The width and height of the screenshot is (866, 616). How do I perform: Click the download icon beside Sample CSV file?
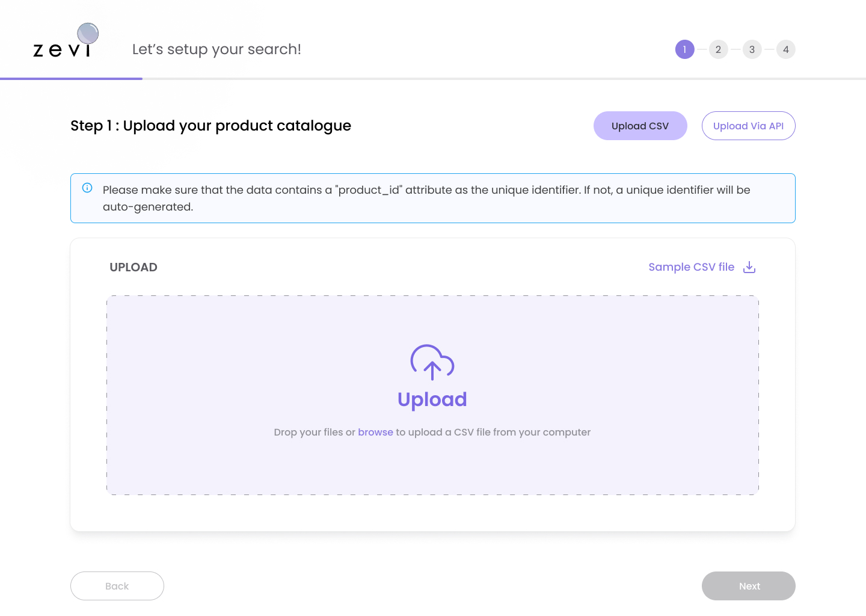point(749,267)
